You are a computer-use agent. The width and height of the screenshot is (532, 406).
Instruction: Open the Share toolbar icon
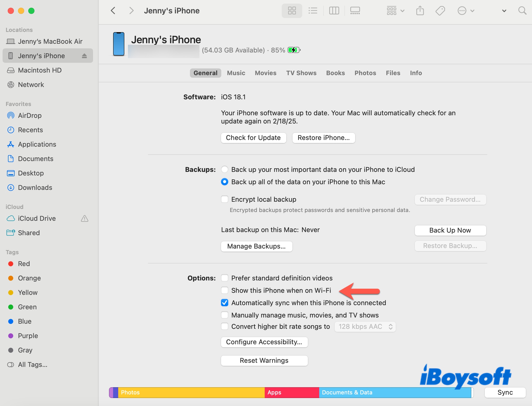click(420, 11)
